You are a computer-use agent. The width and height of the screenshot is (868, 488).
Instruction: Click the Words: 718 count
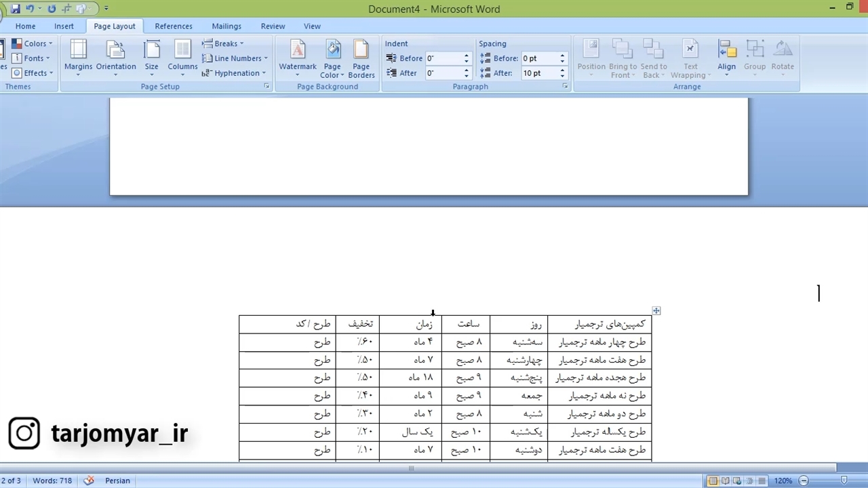tap(52, 481)
